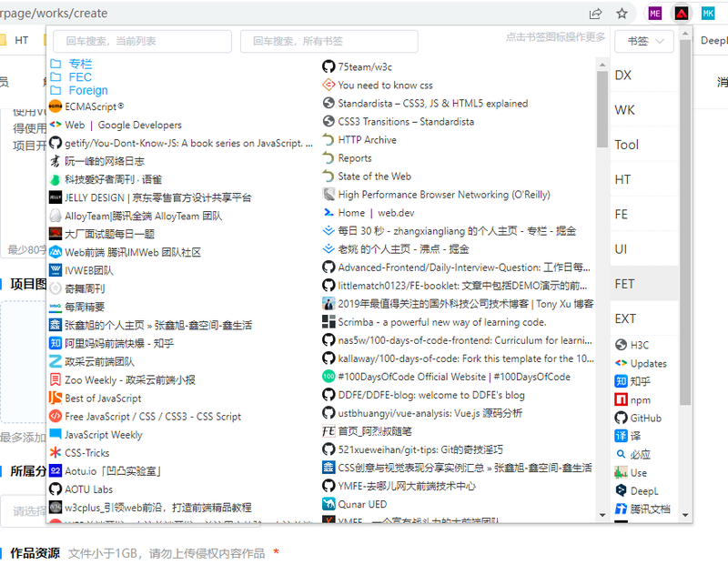Click the popup outer scrollbar thumb

[x=685, y=222]
